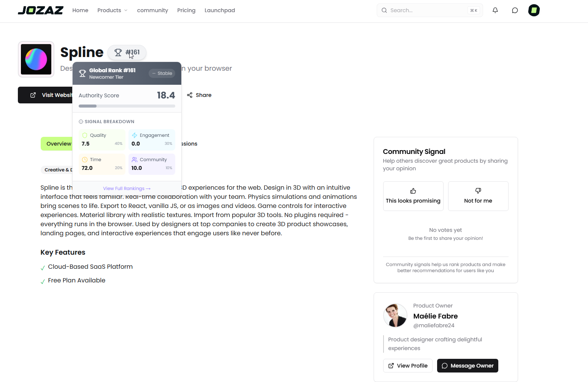The image size is (588, 382).
Task: Toggle the Stable rank status badge
Action: [x=162, y=73]
